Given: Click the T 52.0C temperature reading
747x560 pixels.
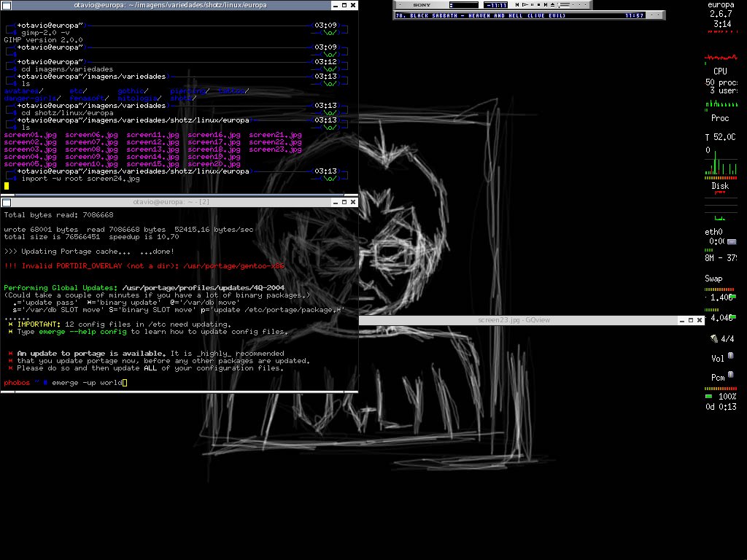Looking at the screenshot, I should click(720, 137).
